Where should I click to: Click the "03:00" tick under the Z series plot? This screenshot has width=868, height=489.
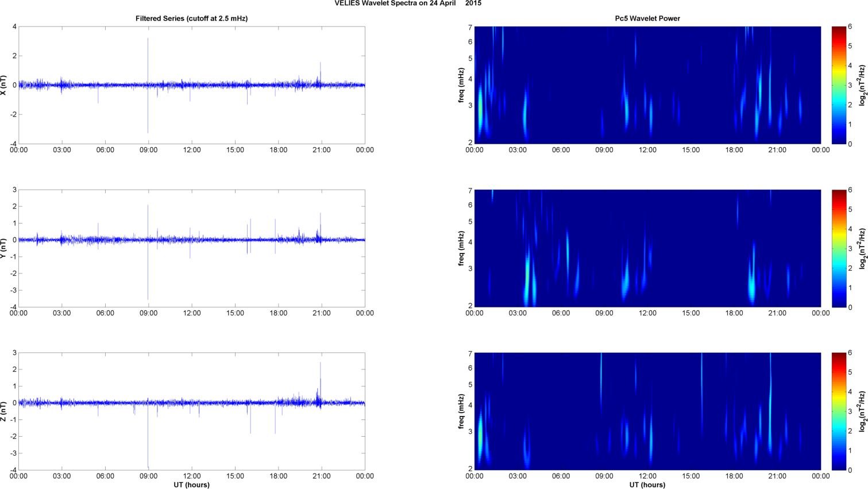coord(62,476)
